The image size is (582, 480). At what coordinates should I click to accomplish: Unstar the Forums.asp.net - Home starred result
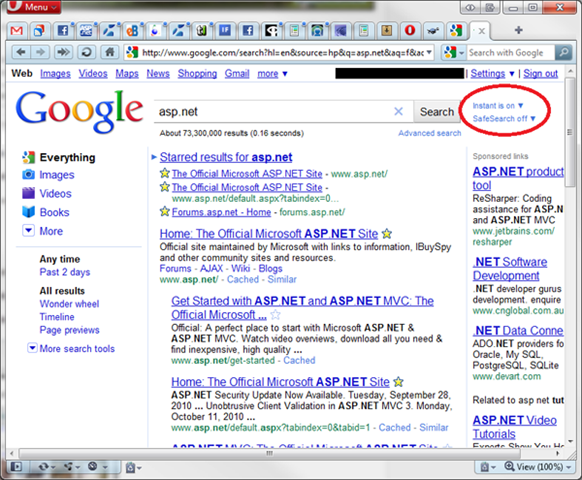164,212
